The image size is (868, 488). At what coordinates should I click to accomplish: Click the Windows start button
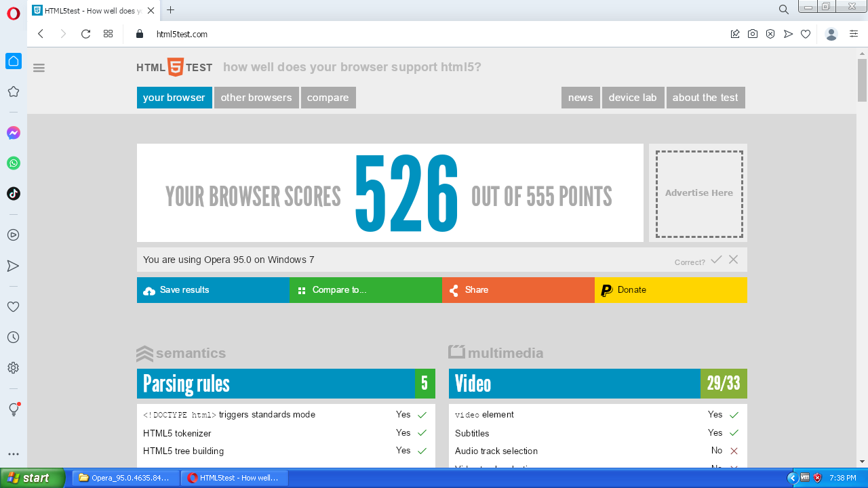click(x=33, y=478)
